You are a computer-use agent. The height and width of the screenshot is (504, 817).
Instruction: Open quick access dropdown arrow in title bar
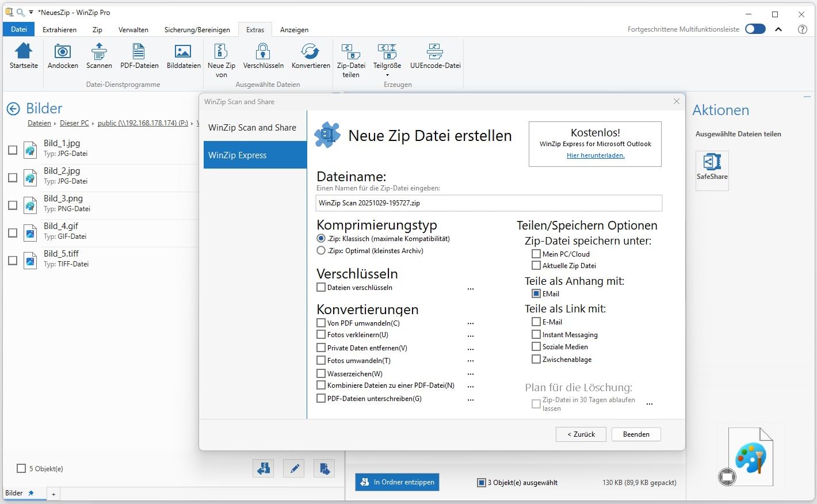31,13
